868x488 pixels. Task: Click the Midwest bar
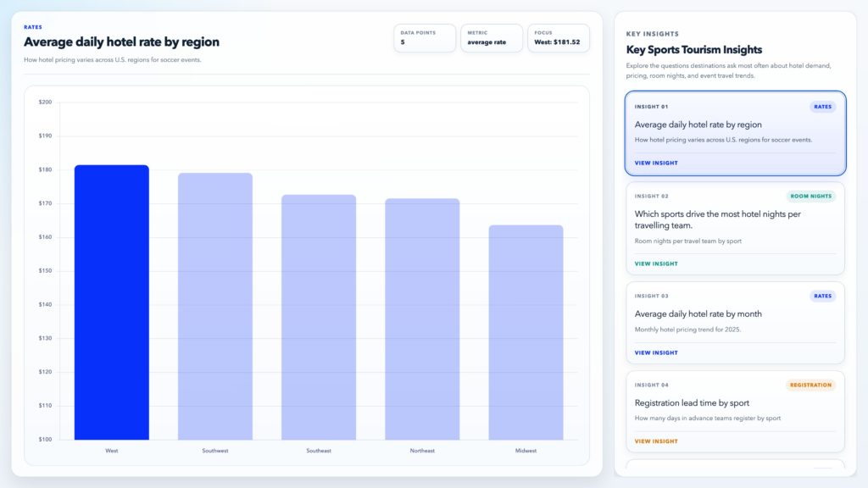point(526,332)
